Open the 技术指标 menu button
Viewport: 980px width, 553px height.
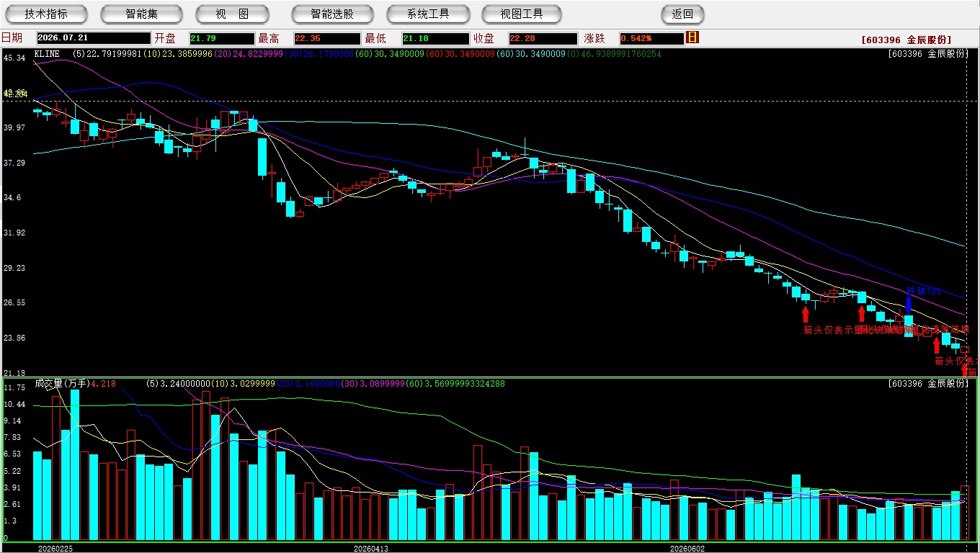(46, 14)
